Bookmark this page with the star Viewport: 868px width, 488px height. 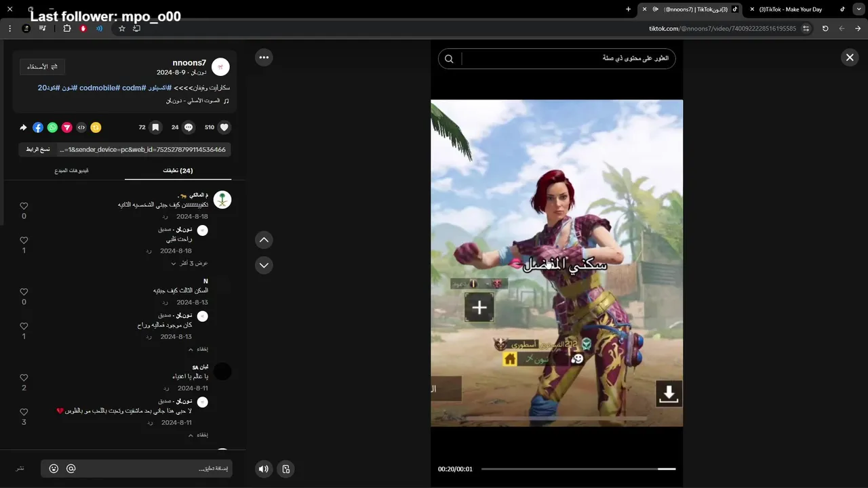122,28
